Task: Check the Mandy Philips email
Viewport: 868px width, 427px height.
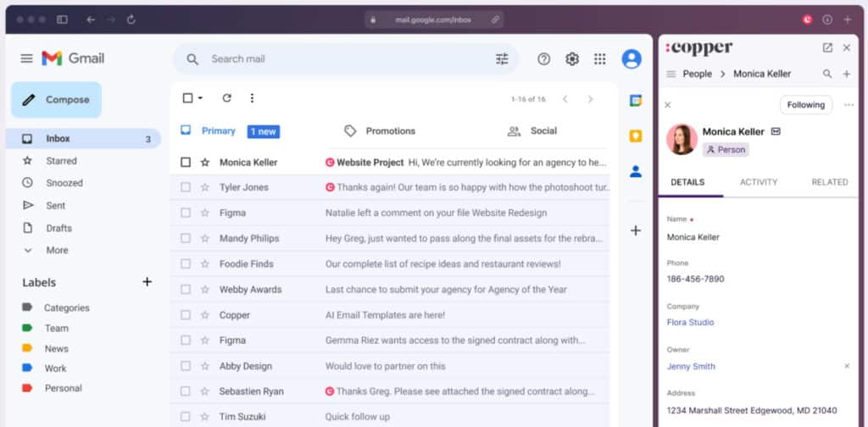Action: point(186,238)
